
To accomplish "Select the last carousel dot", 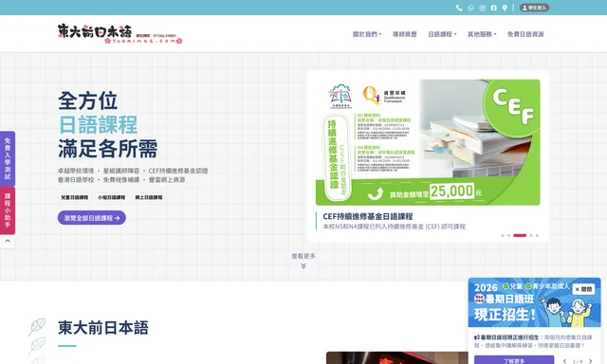I will [537, 235].
